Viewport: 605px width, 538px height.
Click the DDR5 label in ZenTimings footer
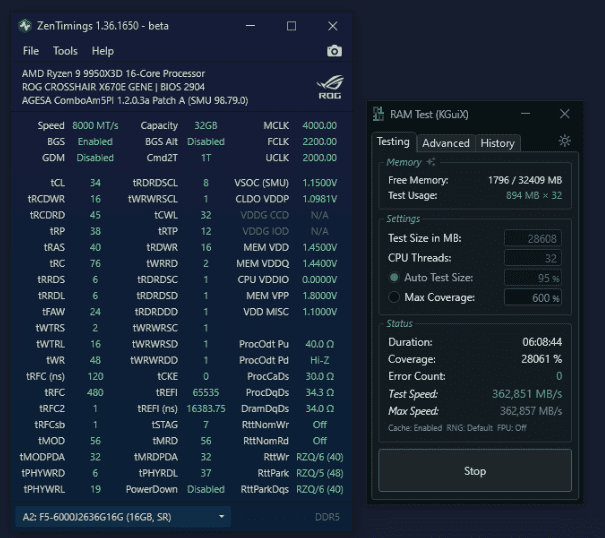(x=327, y=517)
